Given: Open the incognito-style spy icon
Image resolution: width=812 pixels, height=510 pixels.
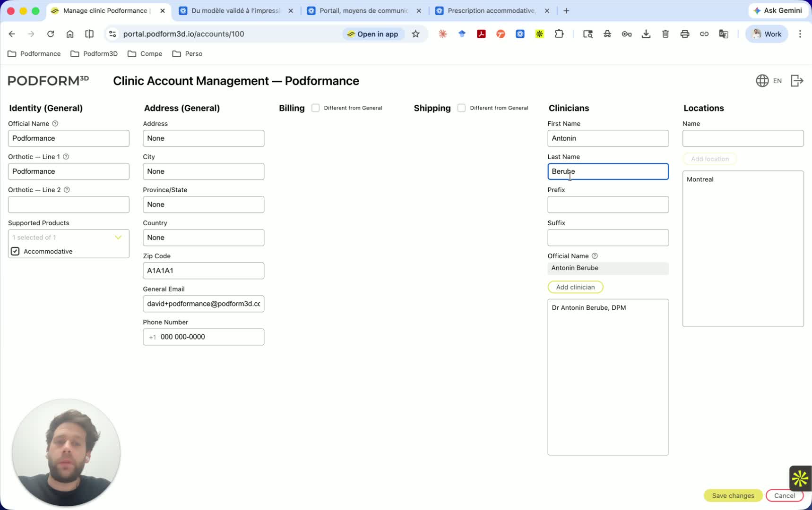Looking at the screenshot, I should pyautogui.click(x=607, y=34).
